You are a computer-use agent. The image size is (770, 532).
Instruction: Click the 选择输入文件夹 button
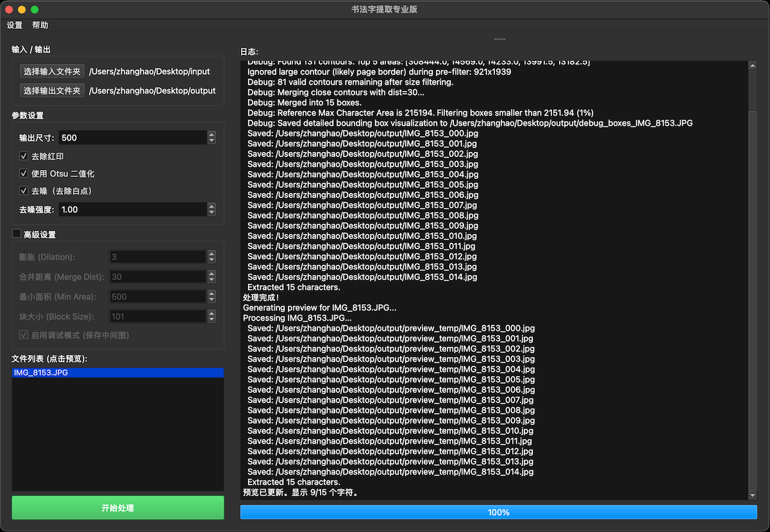click(x=52, y=72)
